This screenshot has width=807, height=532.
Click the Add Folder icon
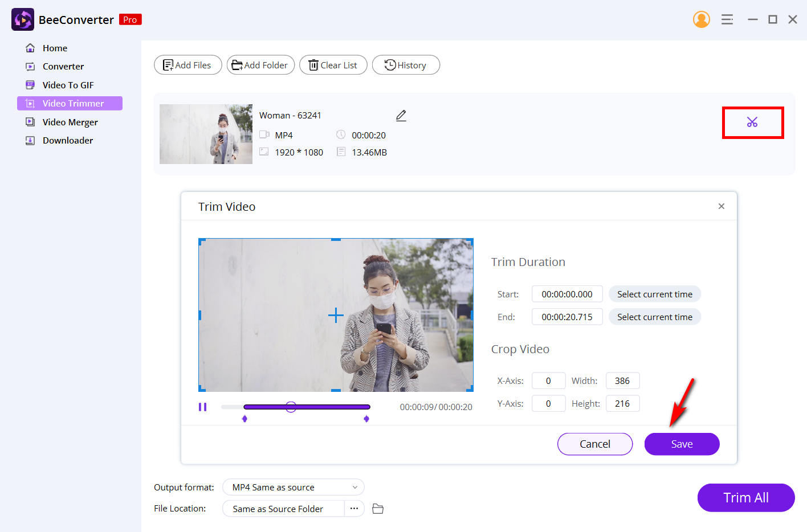point(238,65)
